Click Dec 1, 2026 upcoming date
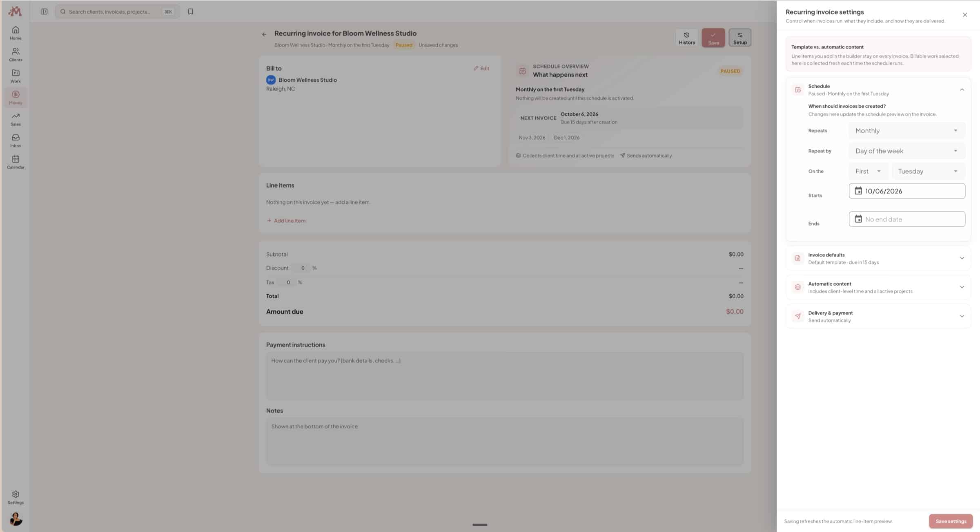Image resolution: width=980 pixels, height=532 pixels. point(567,138)
